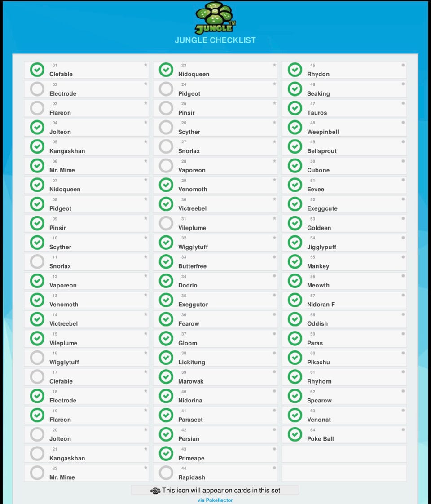Untick the box for card 51 Eevee

pyautogui.click(x=295, y=185)
